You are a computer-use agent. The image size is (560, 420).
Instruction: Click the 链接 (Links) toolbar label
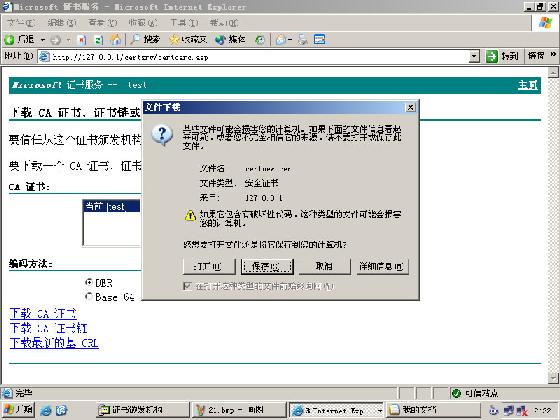(536, 56)
